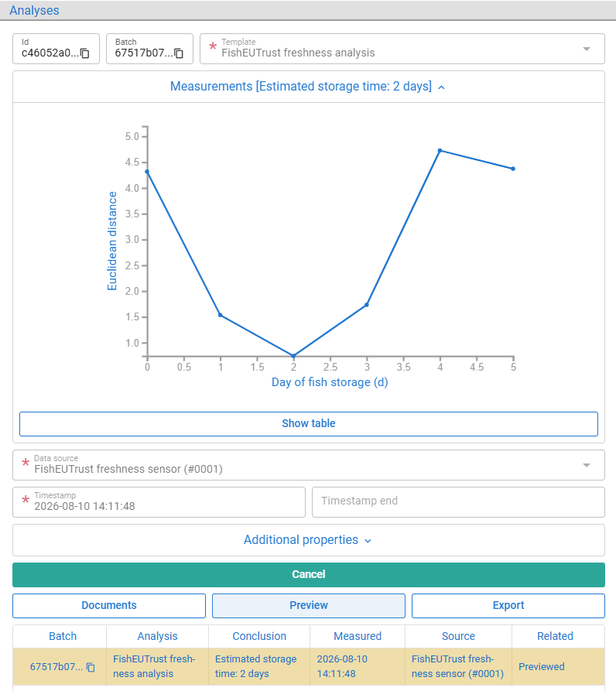This screenshot has width=616, height=691.
Task: Open the Data source dropdown
Action: pyautogui.click(x=309, y=465)
